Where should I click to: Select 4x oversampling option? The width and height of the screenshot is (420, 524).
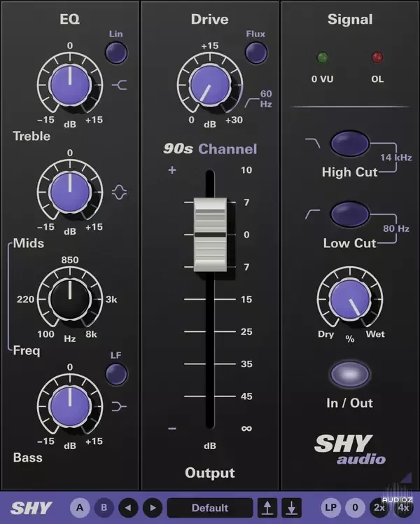tap(404, 508)
